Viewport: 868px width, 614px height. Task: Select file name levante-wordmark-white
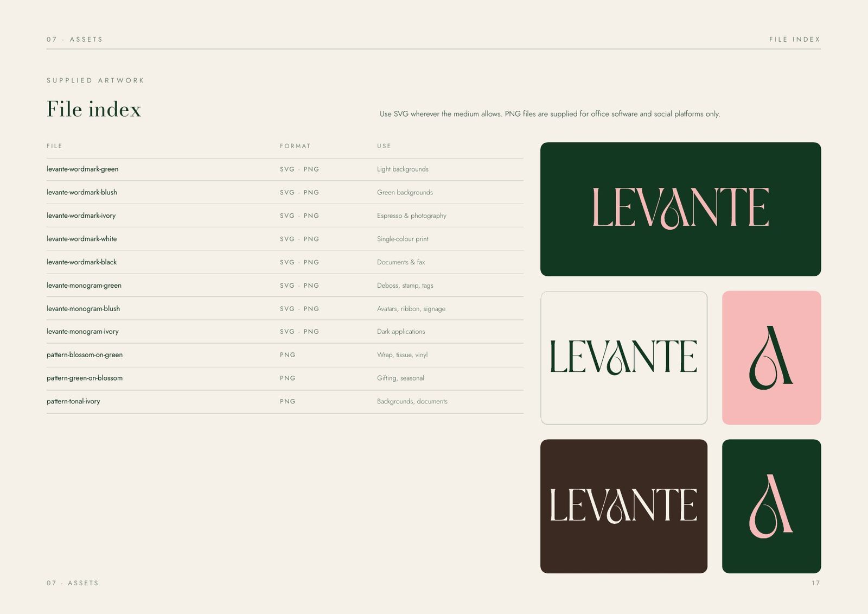click(82, 239)
